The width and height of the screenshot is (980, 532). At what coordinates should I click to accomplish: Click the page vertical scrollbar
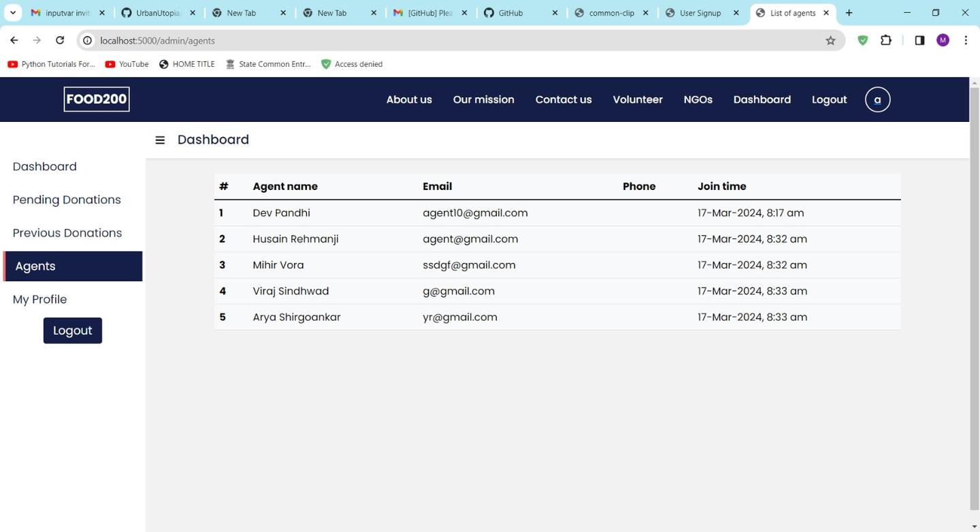(x=975, y=300)
